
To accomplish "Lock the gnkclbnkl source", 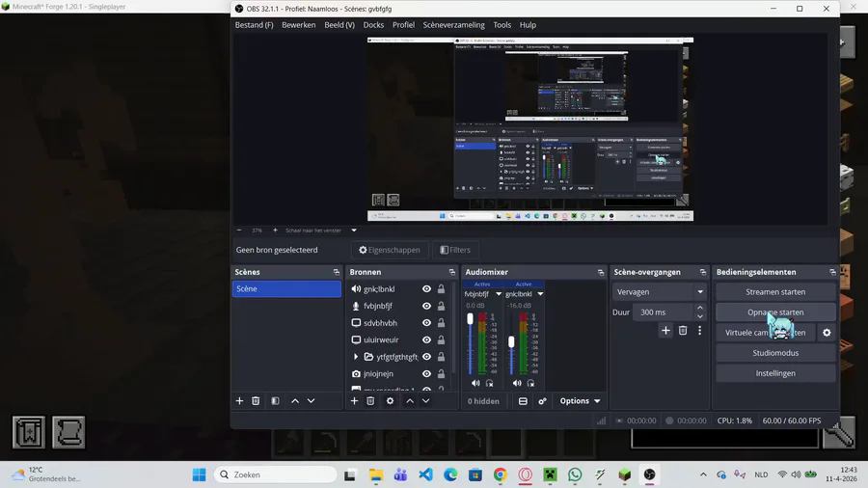I will pos(441,288).
